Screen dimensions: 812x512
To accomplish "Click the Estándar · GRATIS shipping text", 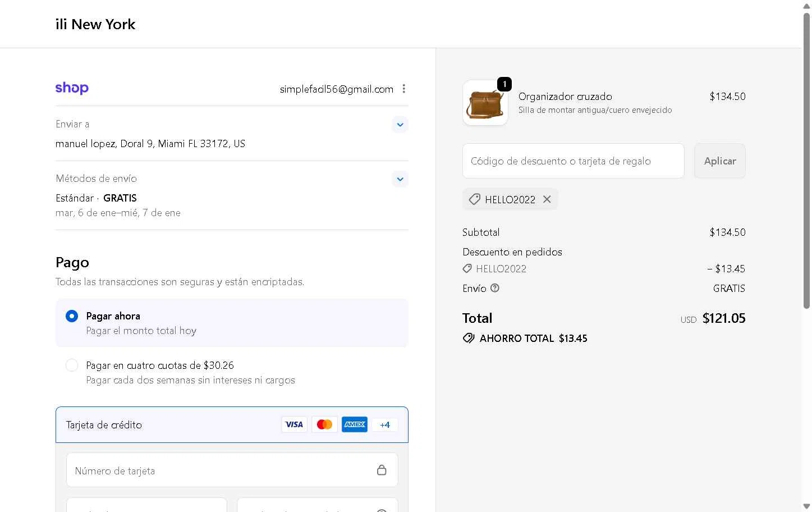I will point(96,198).
